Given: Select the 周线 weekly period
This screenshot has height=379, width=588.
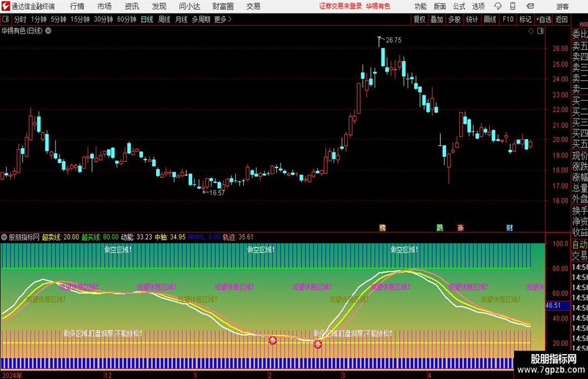Looking at the screenshot, I should pyautogui.click(x=164, y=19).
